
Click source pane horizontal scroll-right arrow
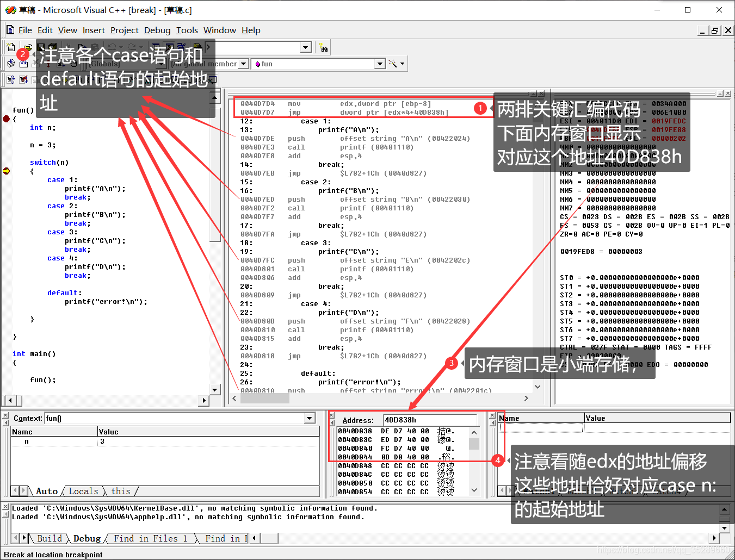pos(205,400)
